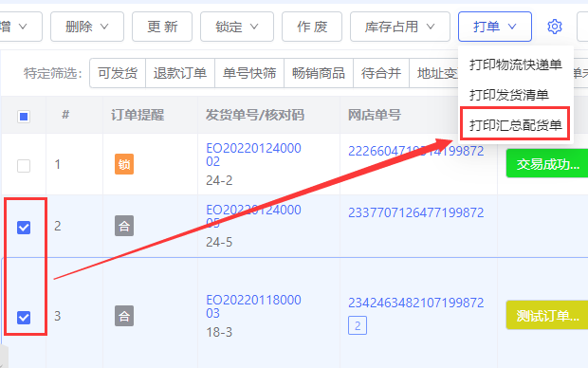
Task: Apply the 单号快筛 filter
Action: click(249, 73)
